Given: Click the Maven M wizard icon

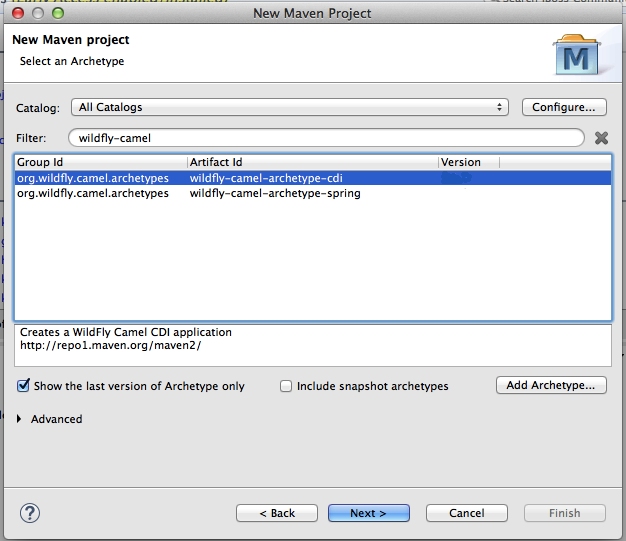Looking at the screenshot, I should coord(576,55).
